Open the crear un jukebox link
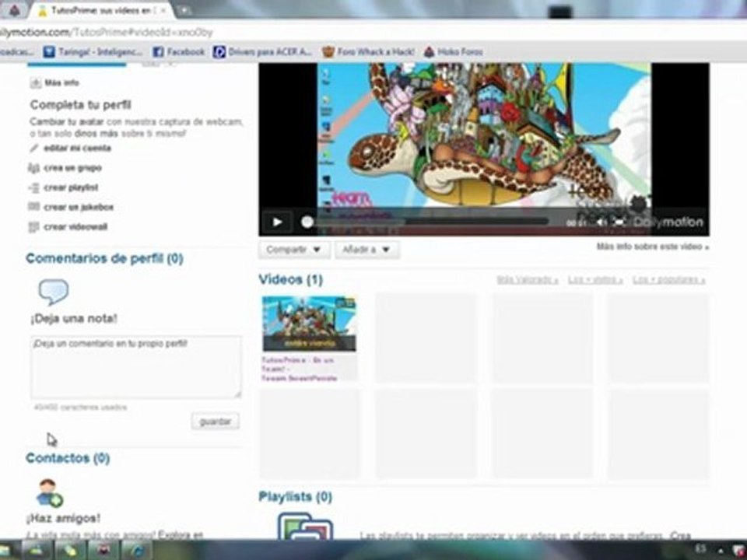The width and height of the screenshot is (747, 560). (x=79, y=207)
